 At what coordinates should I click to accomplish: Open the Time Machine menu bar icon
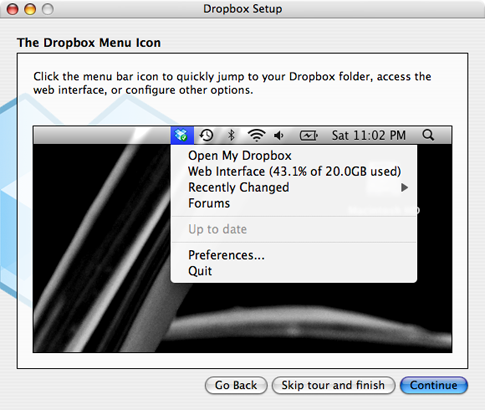point(206,135)
